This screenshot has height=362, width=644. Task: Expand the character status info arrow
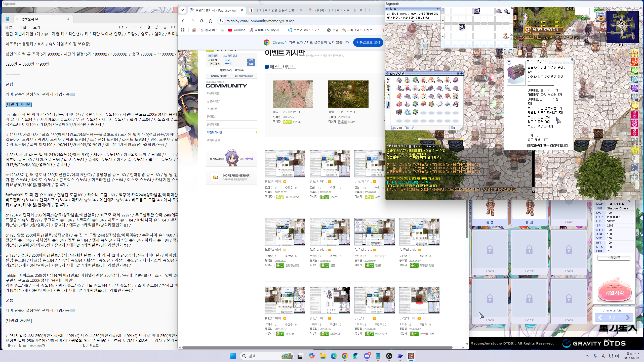click(x=413, y=22)
